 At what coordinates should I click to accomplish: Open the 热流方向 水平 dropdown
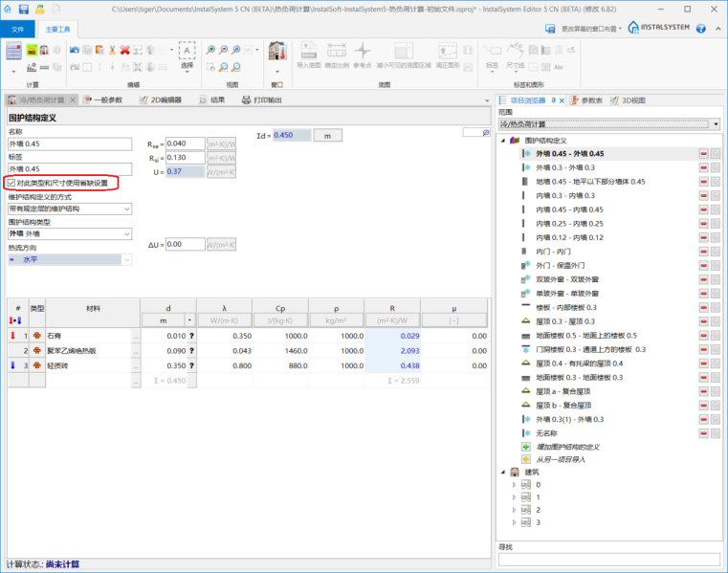coord(127,259)
